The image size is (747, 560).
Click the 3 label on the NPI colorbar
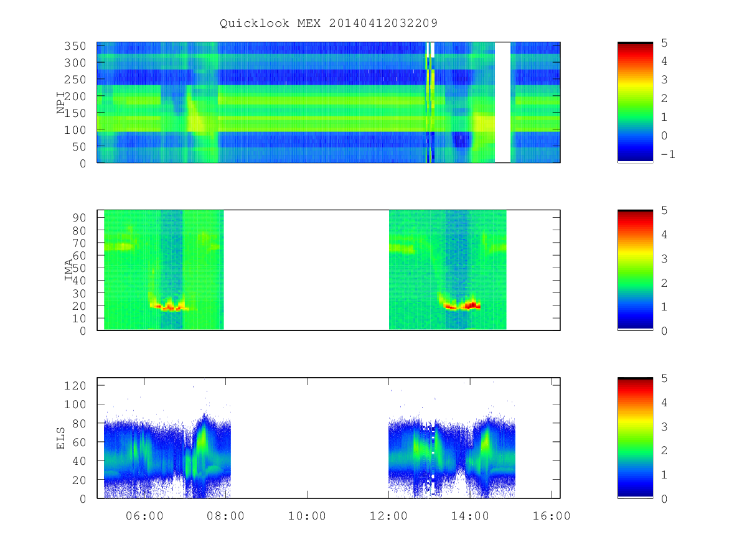664,80
